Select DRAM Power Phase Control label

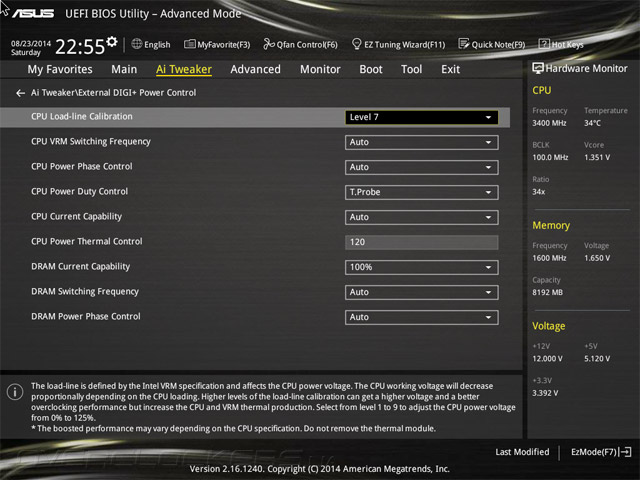pos(86,316)
